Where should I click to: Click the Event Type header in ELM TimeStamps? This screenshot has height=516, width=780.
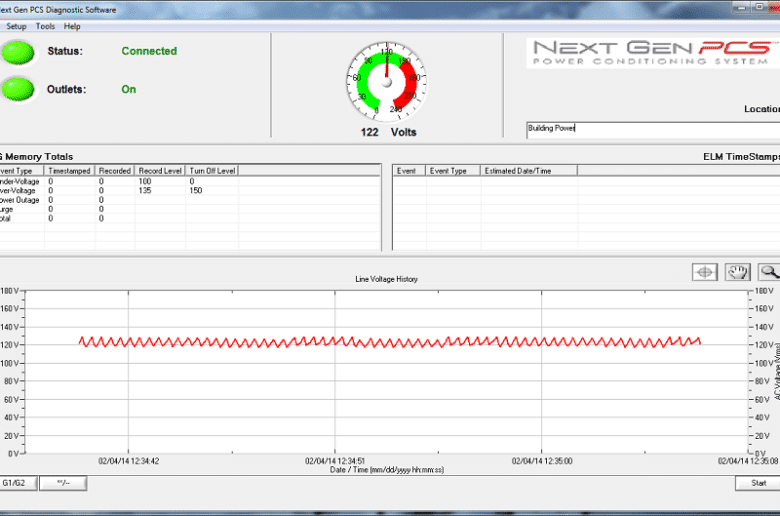tap(453, 171)
